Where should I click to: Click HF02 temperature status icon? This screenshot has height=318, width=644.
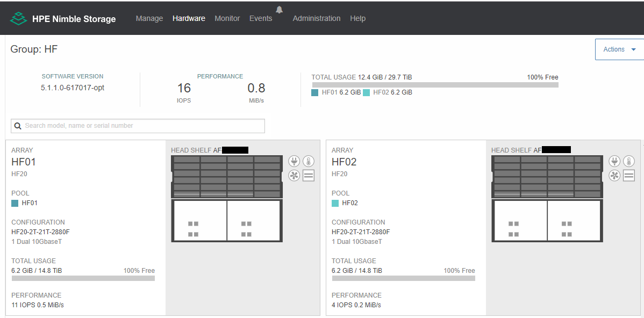tap(629, 161)
